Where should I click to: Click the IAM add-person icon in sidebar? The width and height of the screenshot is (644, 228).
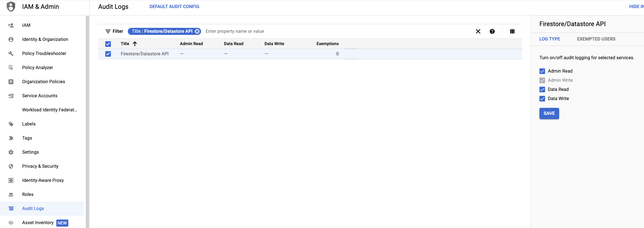(11, 25)
